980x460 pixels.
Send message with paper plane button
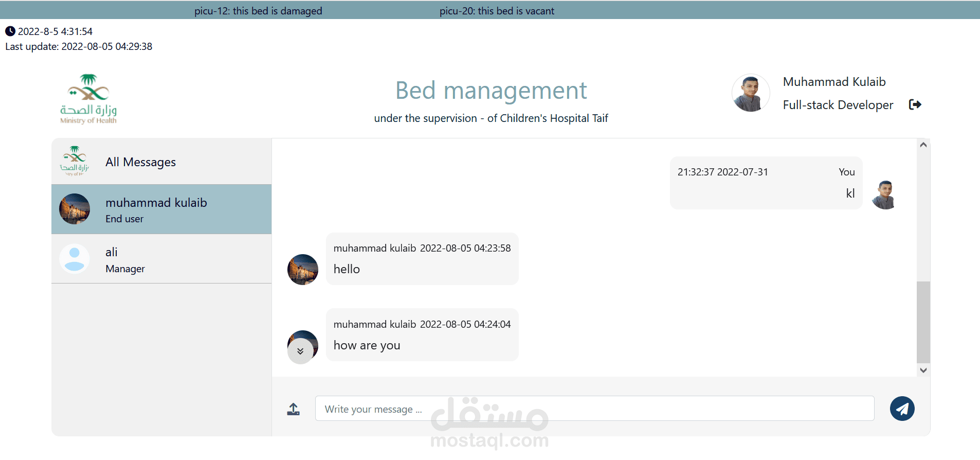tap(902, 409)
